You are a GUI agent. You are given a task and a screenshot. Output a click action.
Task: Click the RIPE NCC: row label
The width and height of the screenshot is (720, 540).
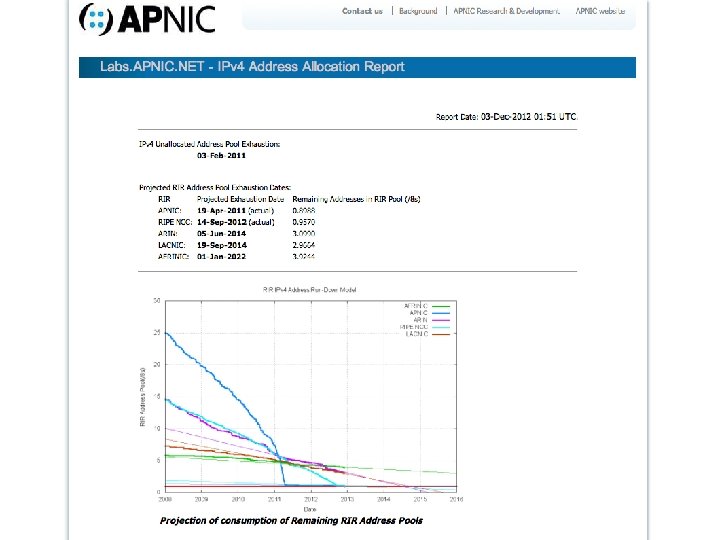click(175, 222)
